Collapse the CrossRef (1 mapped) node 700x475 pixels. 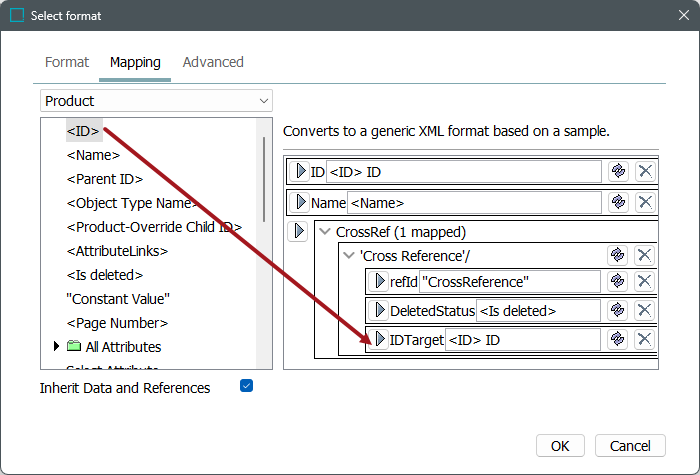(x=324, y=232)
